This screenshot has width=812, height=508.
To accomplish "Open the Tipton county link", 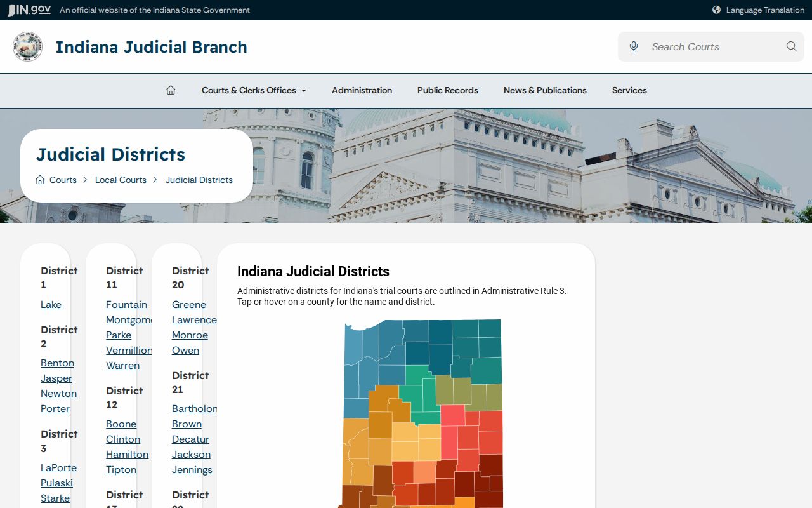I will (121, 470).
